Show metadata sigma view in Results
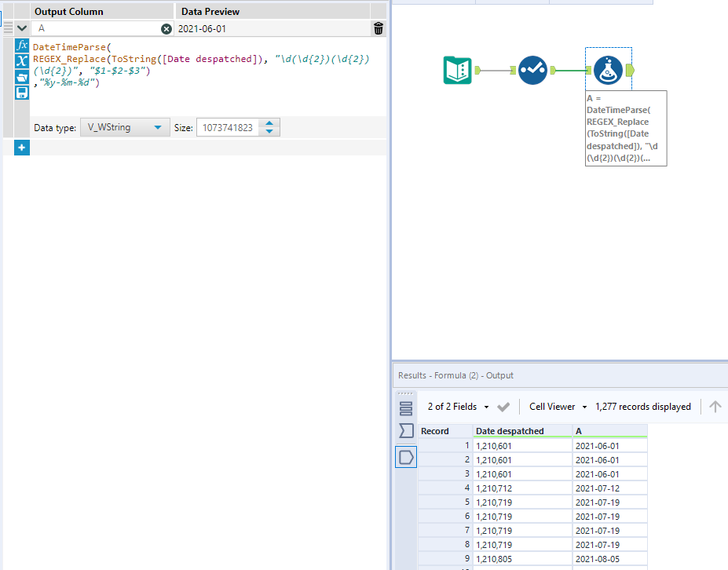Image resolution: width=728 pixels, height=570 pixels. 406,431
